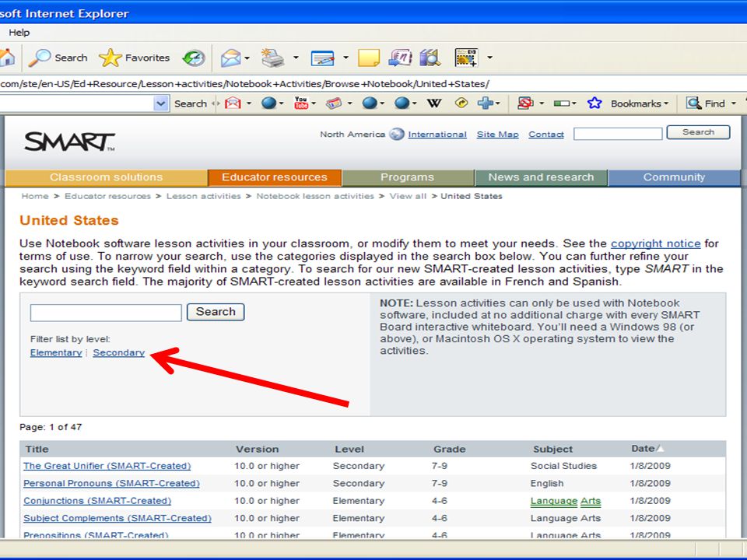Filter list by Elementary level

click(x=56, y=353)
